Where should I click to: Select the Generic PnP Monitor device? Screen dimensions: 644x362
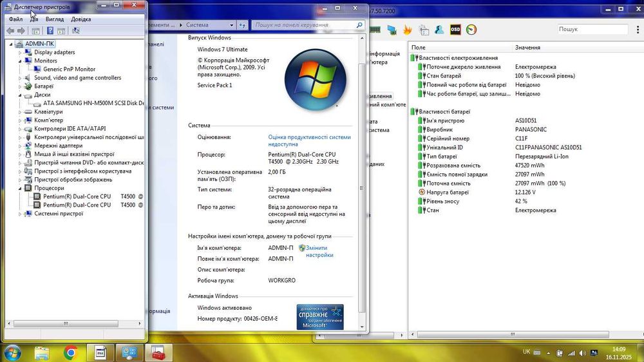(x=69, y=70)
